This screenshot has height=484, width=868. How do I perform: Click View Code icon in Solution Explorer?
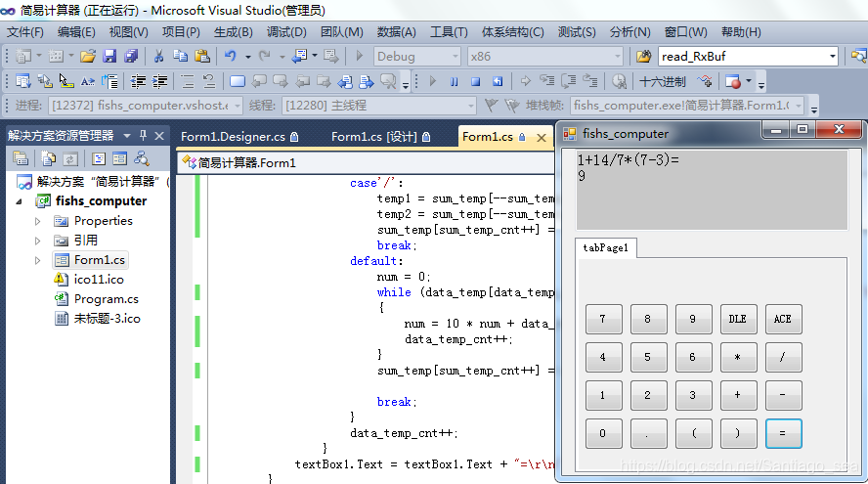click(99, 159)
